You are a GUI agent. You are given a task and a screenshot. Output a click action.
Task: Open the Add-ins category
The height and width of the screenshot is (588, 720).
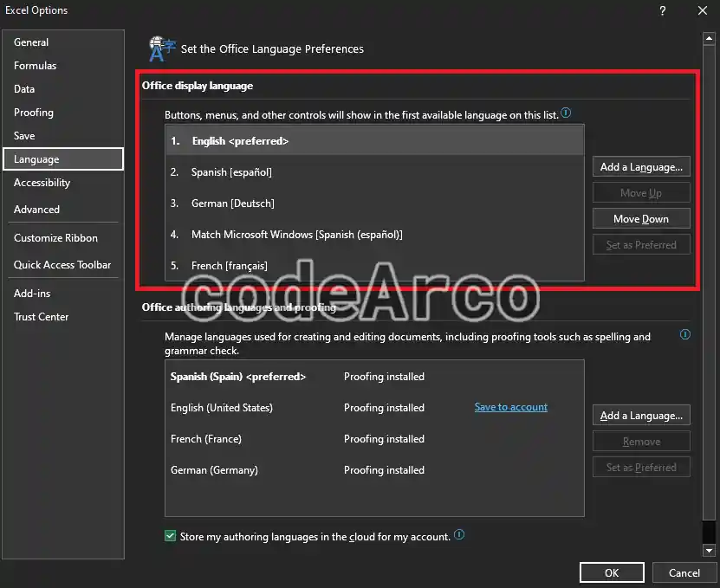[63, 294]
